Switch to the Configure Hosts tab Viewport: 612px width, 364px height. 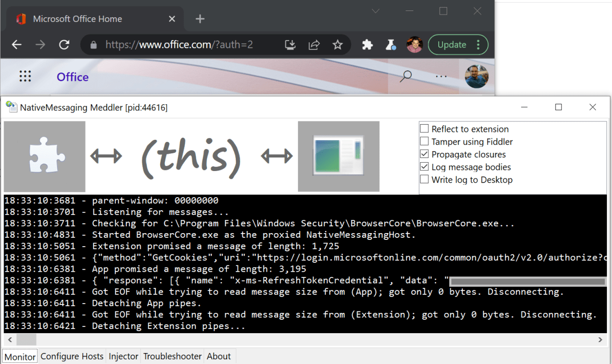(72, 356)
